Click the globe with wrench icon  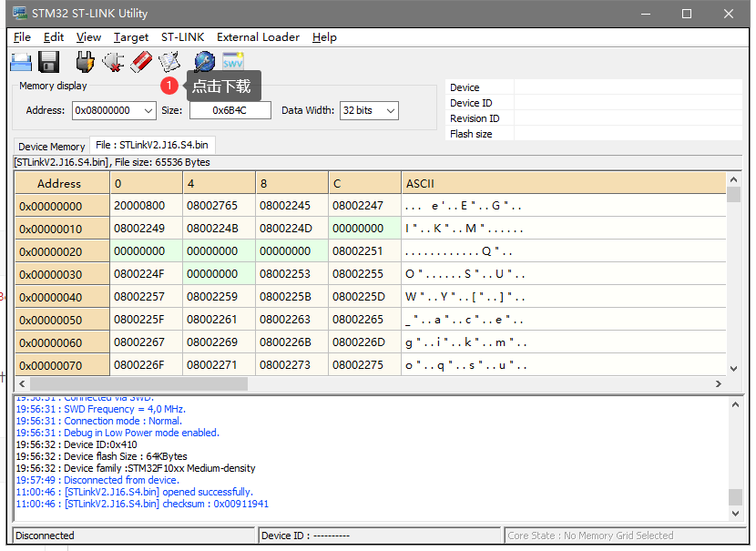coord(204,62)
